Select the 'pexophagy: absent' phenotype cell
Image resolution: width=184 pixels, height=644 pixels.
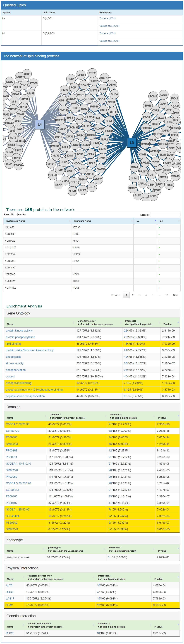point(25,557)
